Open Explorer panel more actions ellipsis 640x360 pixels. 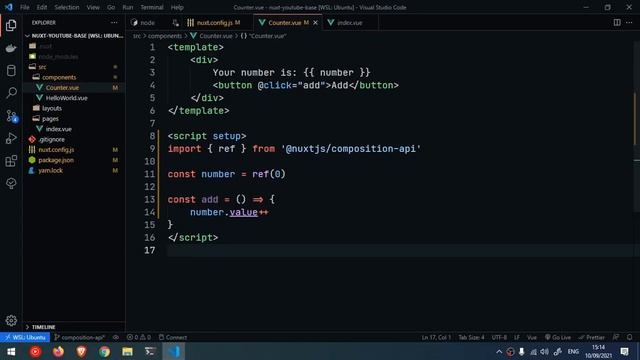pyautogui.click(x=114, y=22)
